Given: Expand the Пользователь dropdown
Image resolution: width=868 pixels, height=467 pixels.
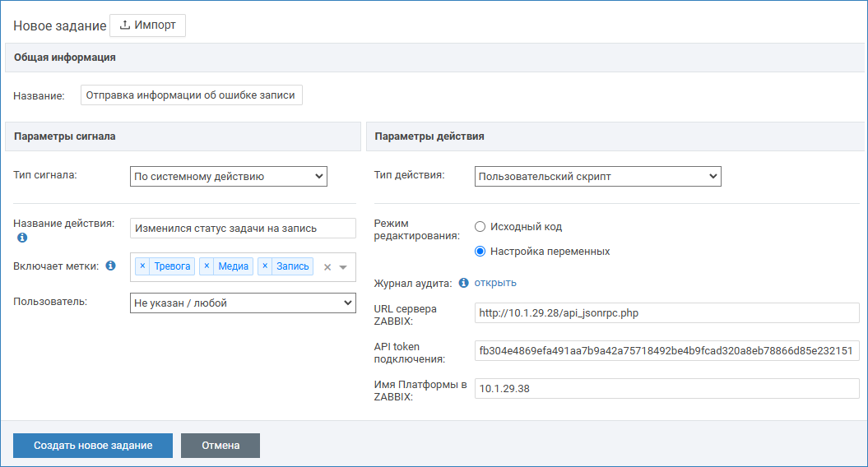Looking at the screenshot, I should coord(243,303).
